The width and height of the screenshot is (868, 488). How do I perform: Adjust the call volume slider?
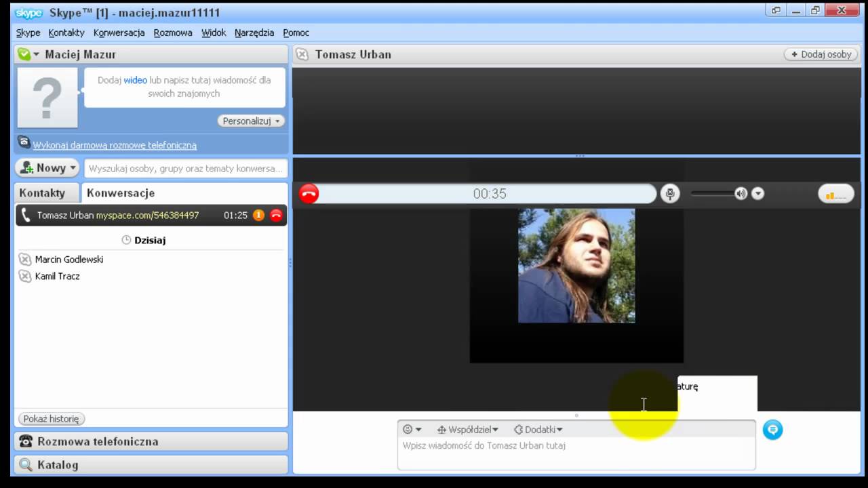point(713,194)
